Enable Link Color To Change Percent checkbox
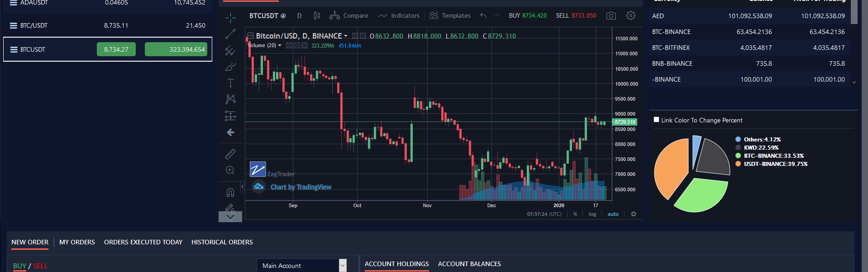868x272 pixels. coord(656,120)
